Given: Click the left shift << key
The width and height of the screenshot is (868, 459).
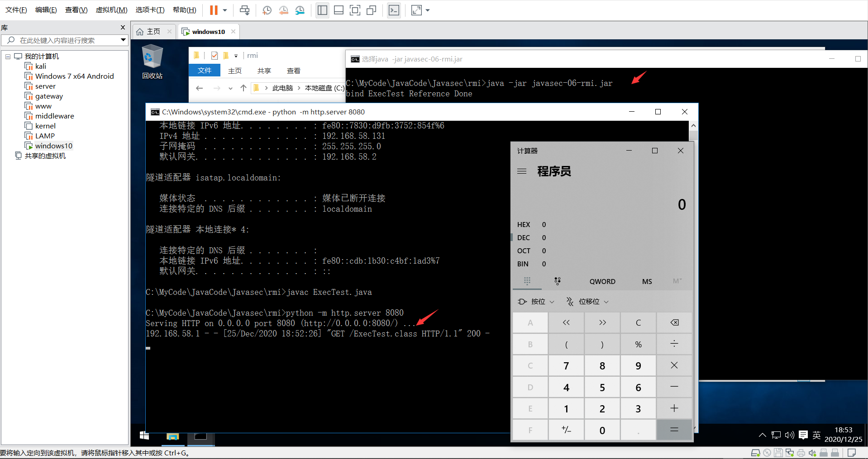Looking at the screenshot, I should point(566,322).
